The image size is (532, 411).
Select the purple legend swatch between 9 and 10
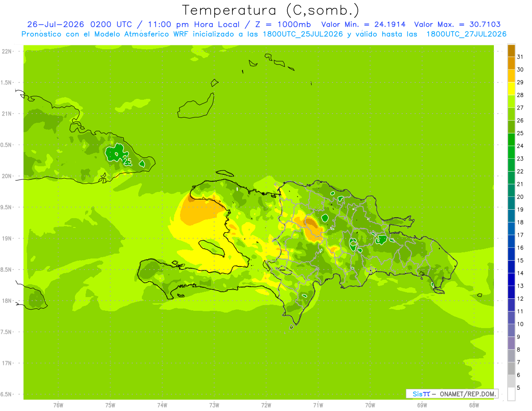(511, 330)
